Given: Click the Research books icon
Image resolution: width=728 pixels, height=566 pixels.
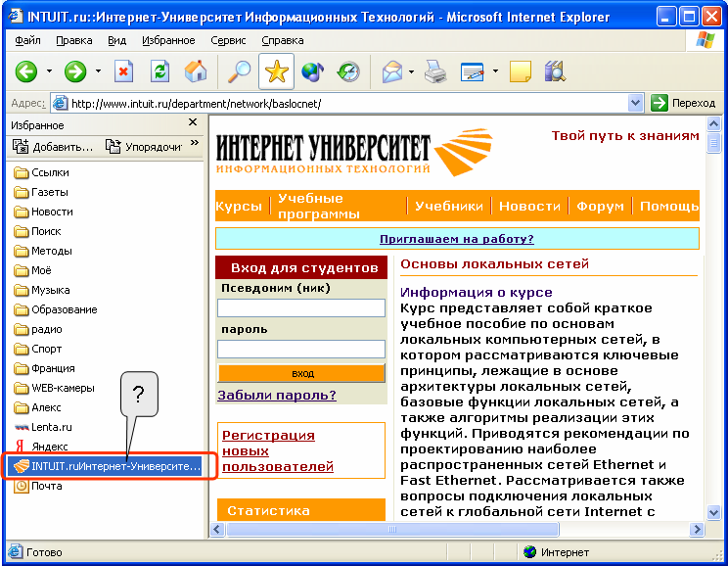Looking at the screenshot, I should click(x=555, y=72).
